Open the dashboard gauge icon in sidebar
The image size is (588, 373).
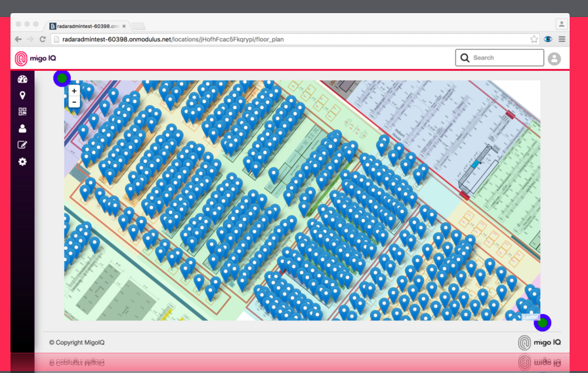click(x=22, y=79)
